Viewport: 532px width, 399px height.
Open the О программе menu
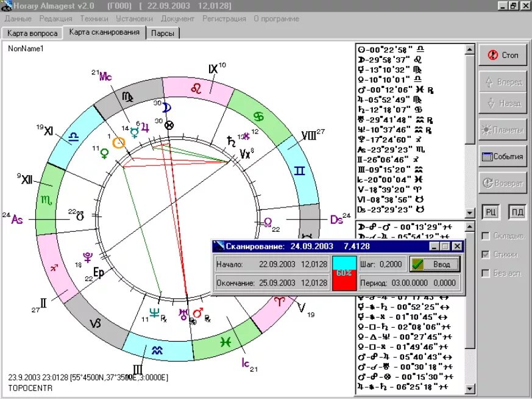(x=277, y=19)
